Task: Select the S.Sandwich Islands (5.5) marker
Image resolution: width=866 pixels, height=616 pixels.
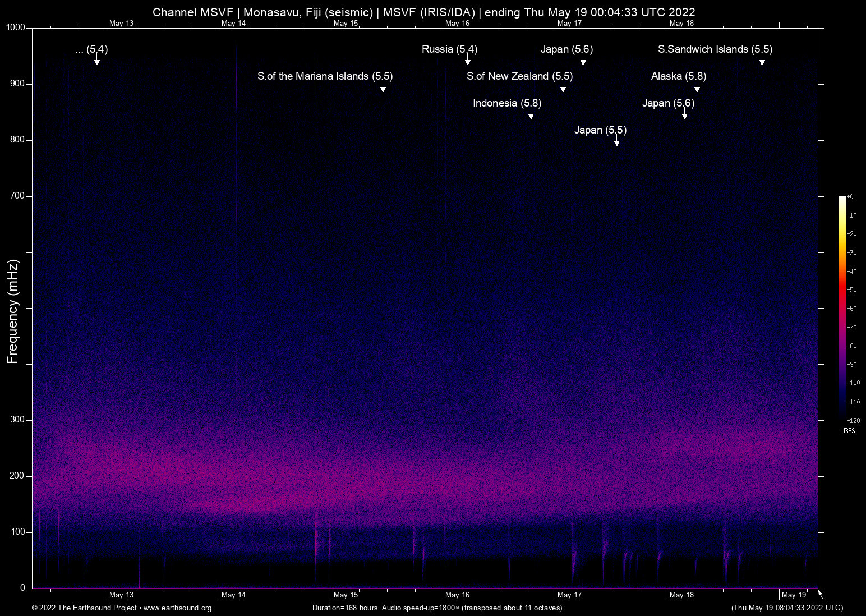Action: 715,49
